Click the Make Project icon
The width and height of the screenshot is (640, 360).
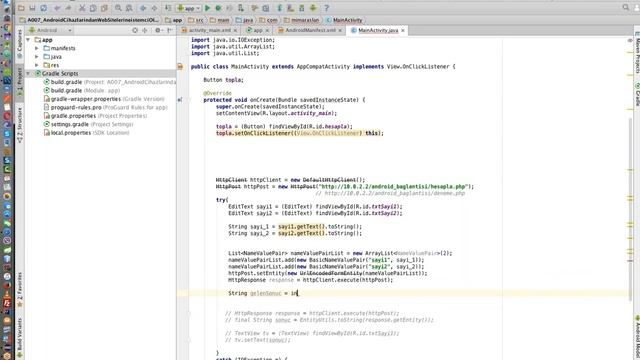tap(168, 8)
